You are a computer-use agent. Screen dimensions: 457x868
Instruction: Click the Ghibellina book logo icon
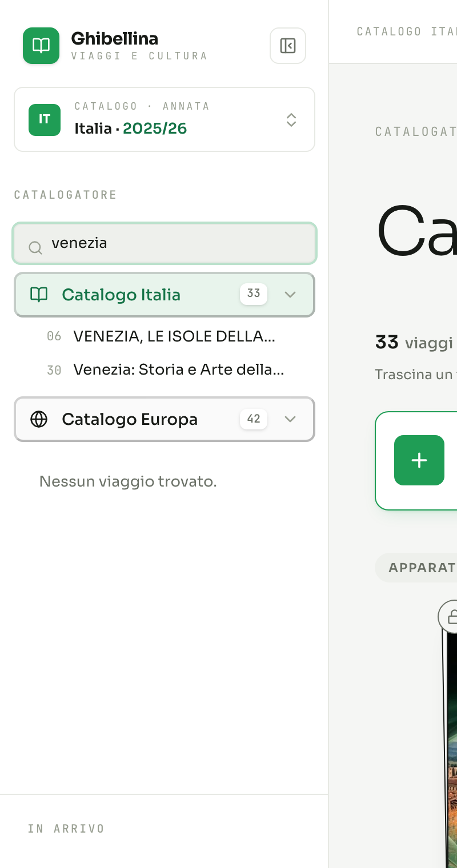tap(41, 46)
